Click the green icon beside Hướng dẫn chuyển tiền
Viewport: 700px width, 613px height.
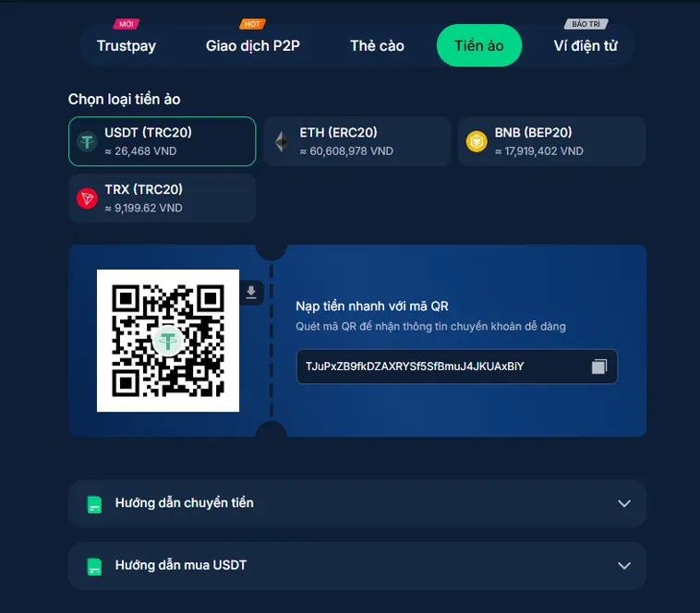[x=94, y=504]
